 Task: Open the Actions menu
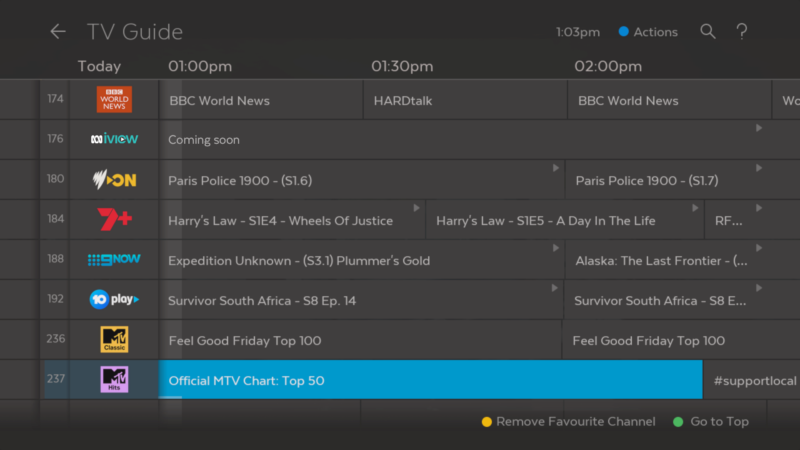(648, 32)
